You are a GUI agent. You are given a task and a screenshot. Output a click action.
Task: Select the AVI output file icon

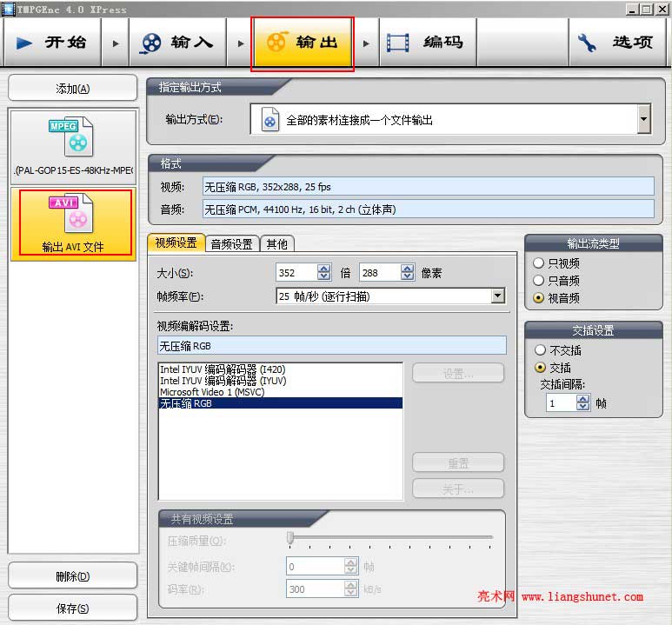[x=71, y=214]
